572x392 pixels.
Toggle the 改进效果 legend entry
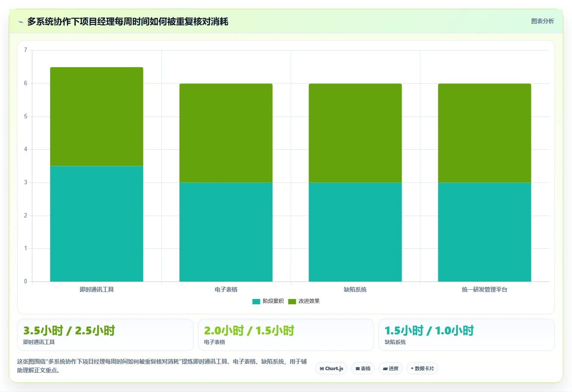[304, 301]
